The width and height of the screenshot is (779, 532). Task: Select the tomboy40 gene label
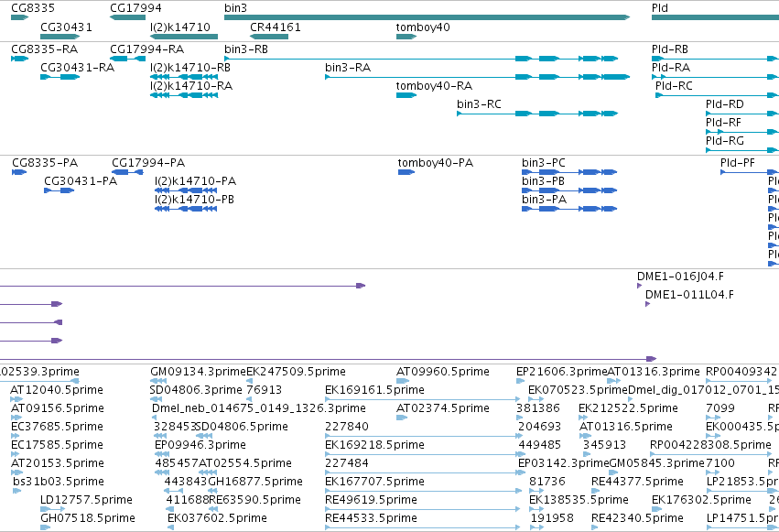[423, 27]
